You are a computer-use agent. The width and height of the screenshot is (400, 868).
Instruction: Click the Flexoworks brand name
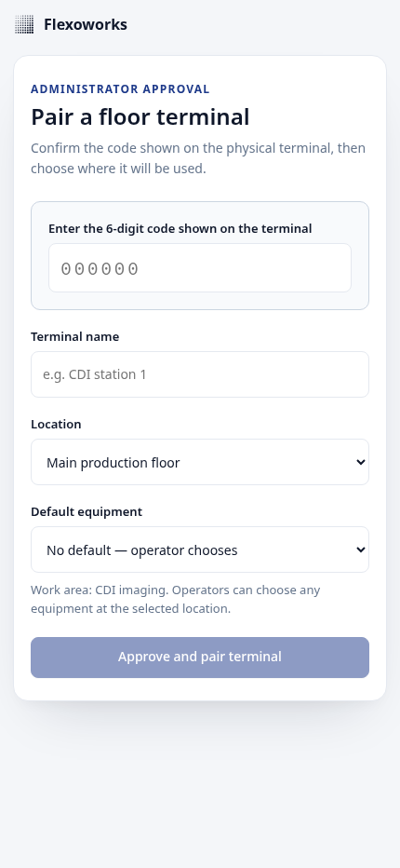(86, 24)
